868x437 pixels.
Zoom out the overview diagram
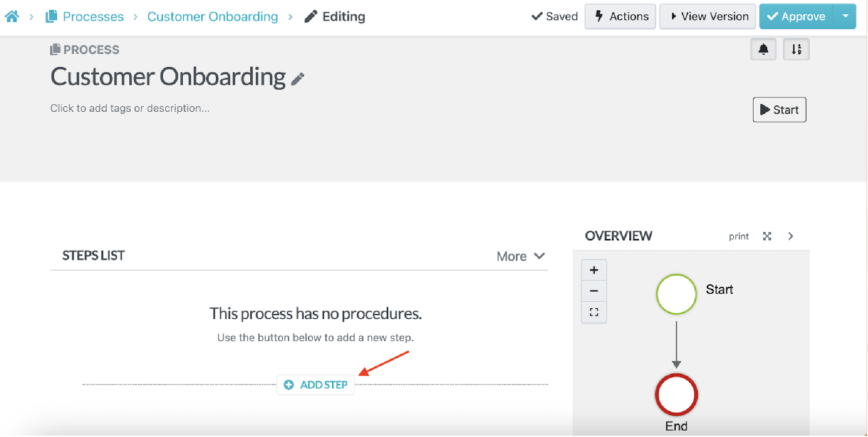pyautogui.click(x=594, y=291)
